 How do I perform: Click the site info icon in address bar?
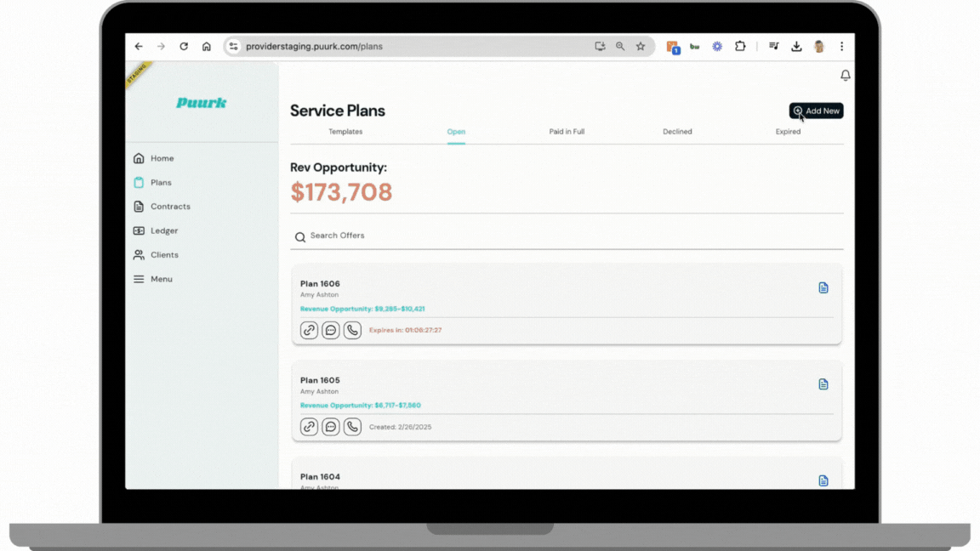pyautogui.click(x=233, y=46)
